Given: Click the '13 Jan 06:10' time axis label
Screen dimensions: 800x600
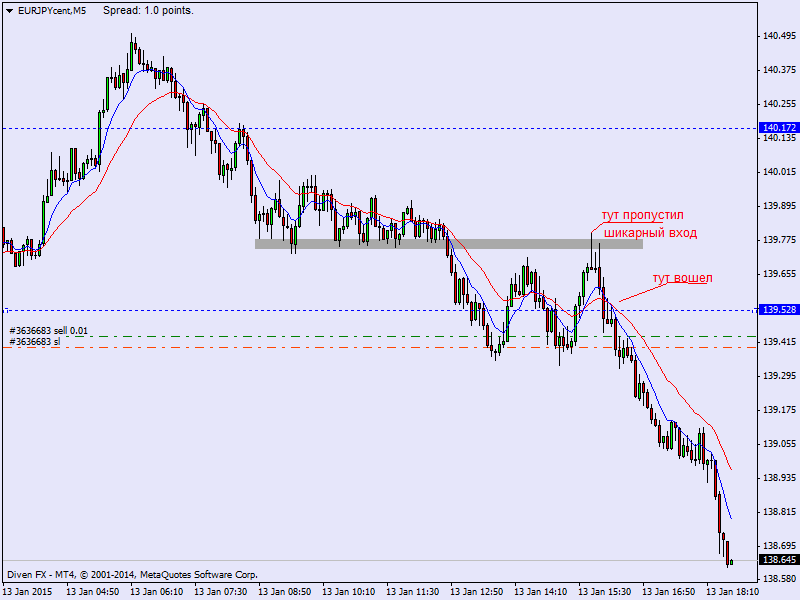Looking at the screenshot, I should [x=157, y=592].
